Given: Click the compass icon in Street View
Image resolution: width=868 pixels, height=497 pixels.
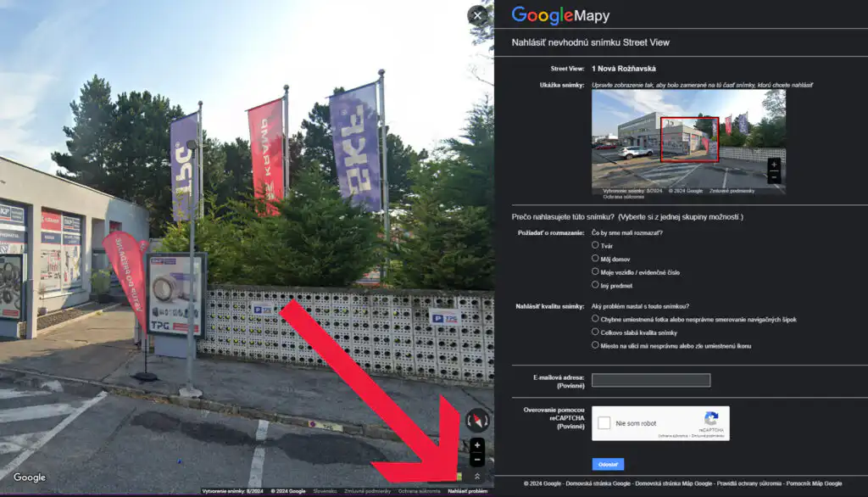Looking at the screenshot, I should click(477, 420).
